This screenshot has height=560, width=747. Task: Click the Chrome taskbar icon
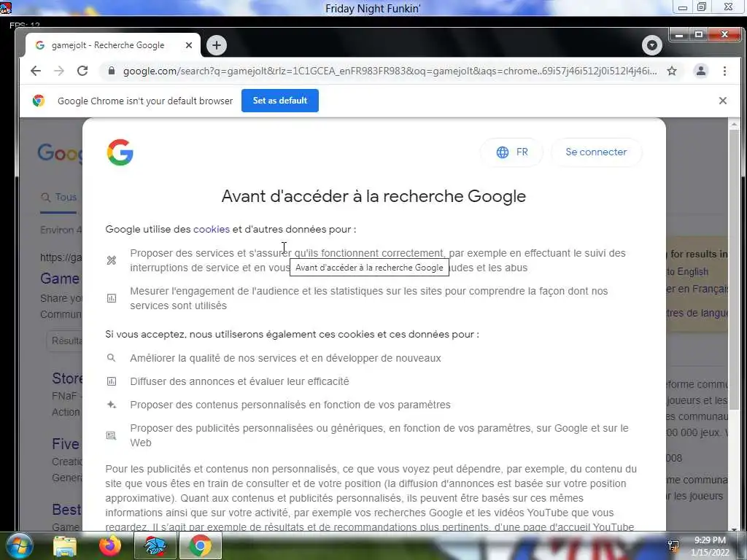[x=201, y=546]
